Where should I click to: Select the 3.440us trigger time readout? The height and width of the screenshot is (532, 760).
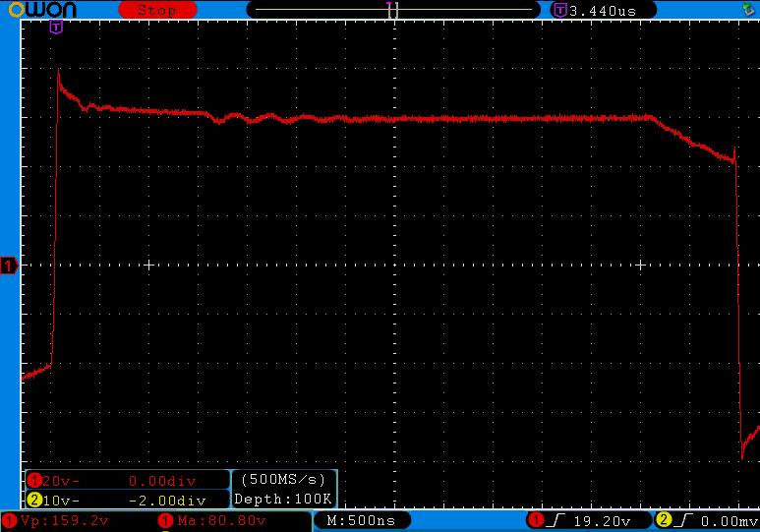603,11
